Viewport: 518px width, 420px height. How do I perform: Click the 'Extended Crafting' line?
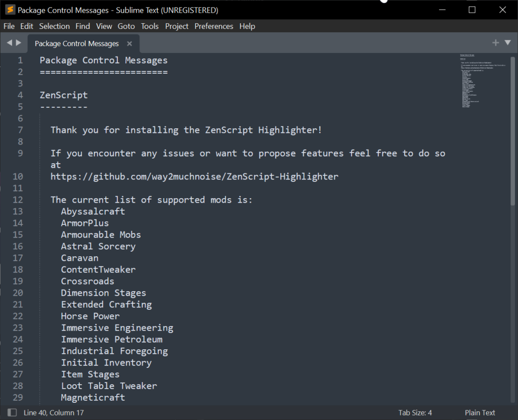click(x=106, y=304)
